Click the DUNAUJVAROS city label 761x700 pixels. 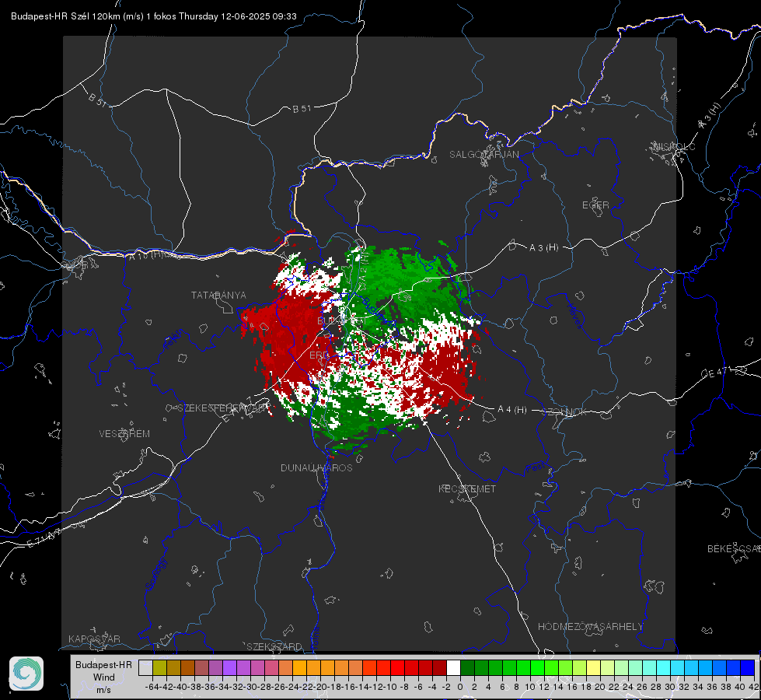(316, 467)
